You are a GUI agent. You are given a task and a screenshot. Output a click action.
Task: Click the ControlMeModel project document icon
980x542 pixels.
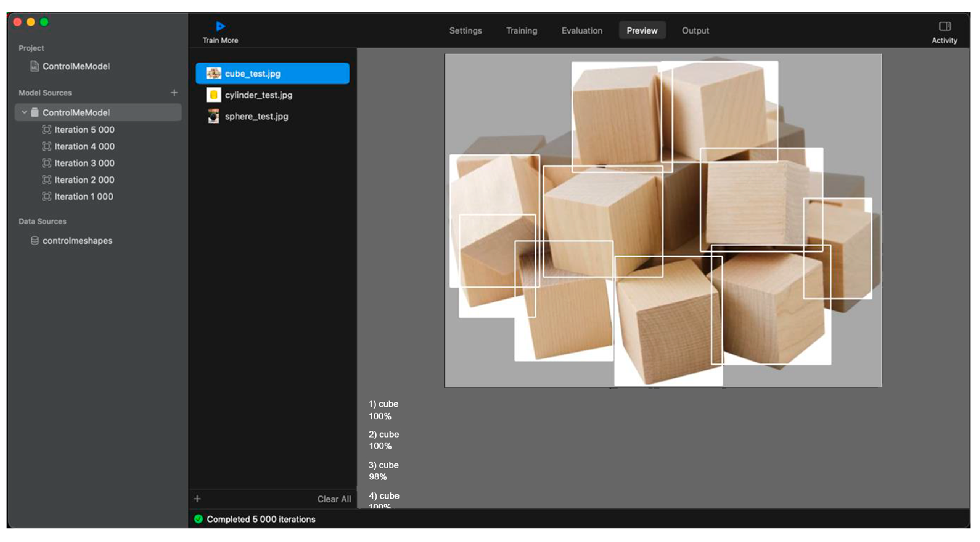pyautogui.click(x=35, y=66)
